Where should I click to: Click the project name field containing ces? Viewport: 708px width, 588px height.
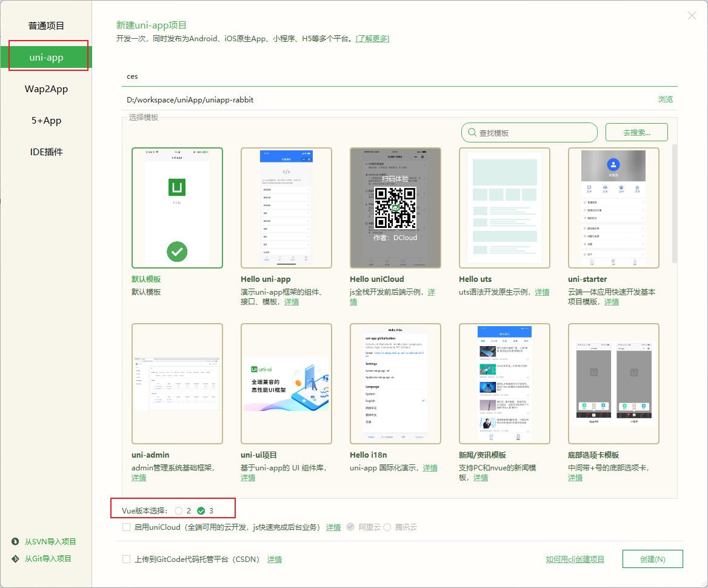pos(399,76)
